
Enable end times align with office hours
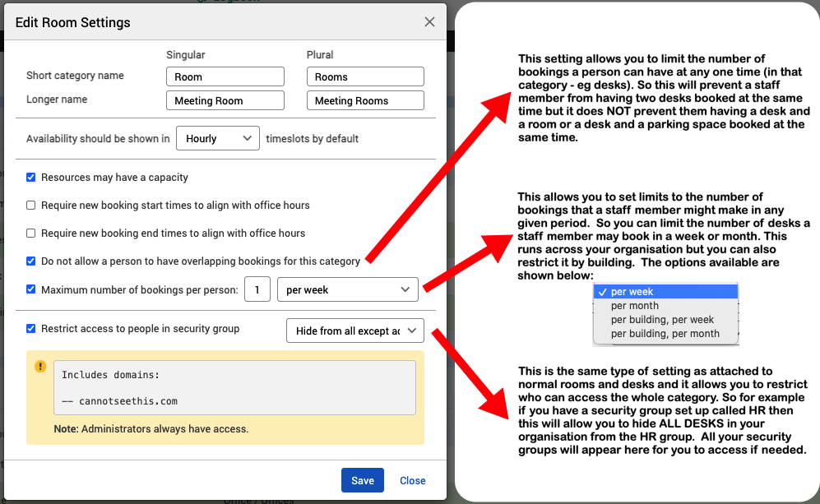(x=31, y=233)
